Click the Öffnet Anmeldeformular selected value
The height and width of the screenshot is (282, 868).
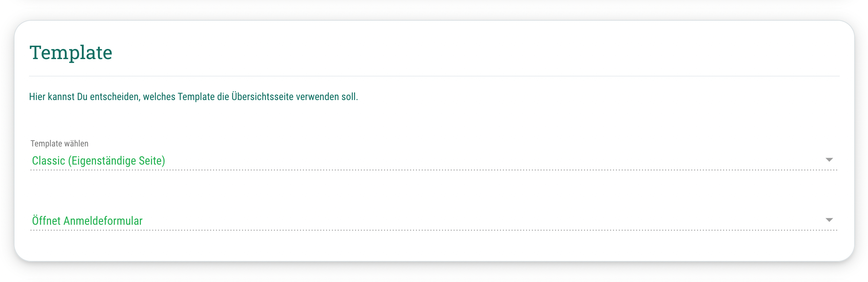point(87,221)
